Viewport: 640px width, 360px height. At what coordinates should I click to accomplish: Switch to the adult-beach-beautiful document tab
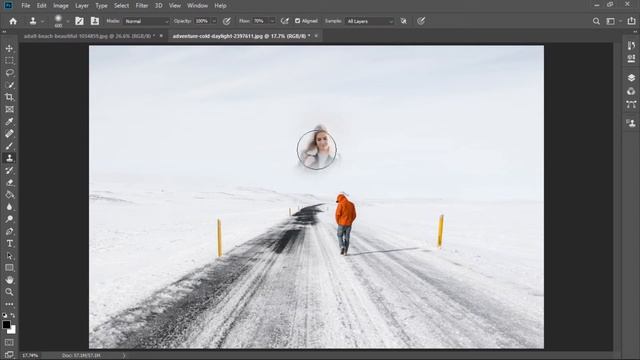point(89,36)
